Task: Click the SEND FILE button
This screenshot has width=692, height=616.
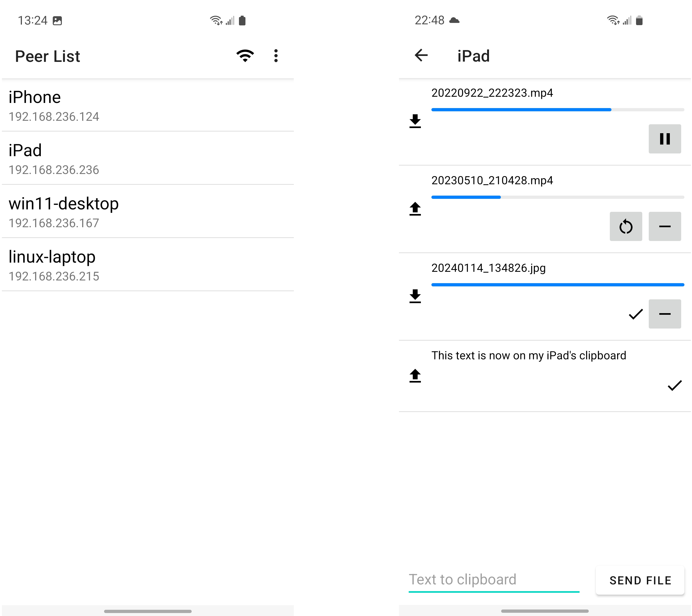Action: coord(640,580)
